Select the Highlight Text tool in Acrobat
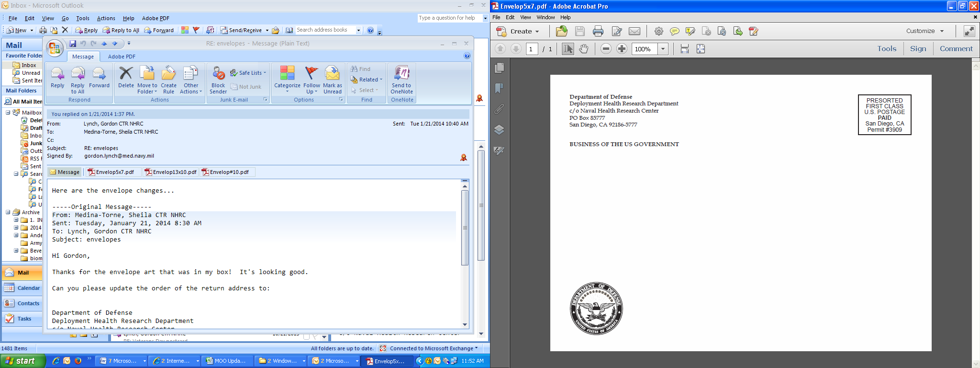 click(x=690, y=31)
